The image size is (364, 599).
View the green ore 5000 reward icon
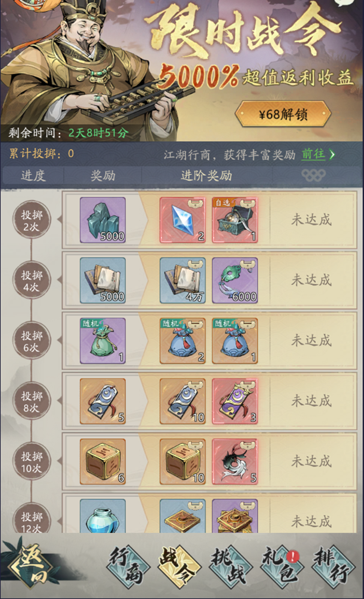tap(103, 220)
